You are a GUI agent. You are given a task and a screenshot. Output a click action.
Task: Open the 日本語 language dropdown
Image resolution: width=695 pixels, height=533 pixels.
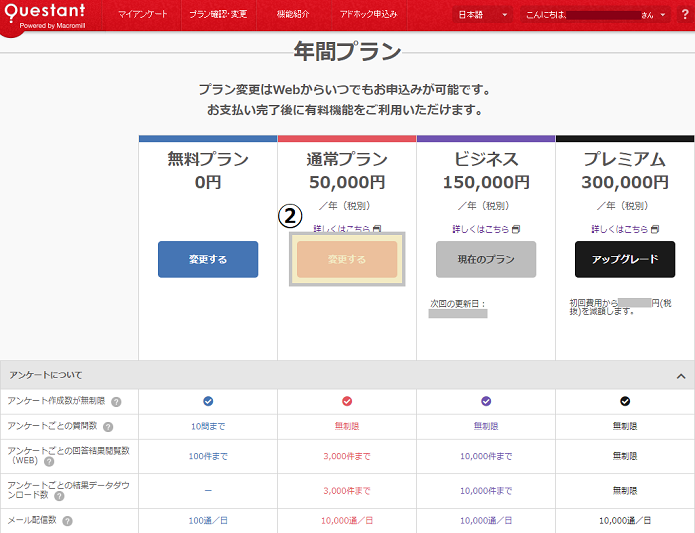(482, 15)
